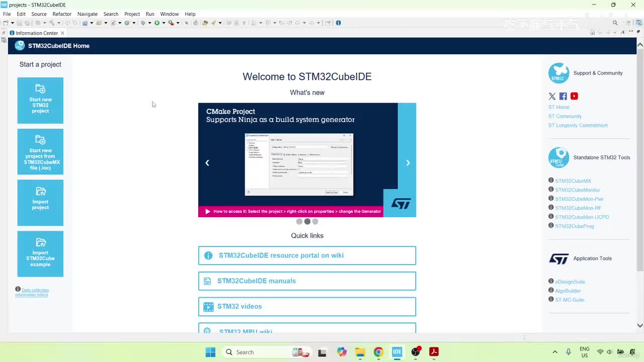
Task: Click the info icon beside STM32CubeMX
Action: [551, 180]
